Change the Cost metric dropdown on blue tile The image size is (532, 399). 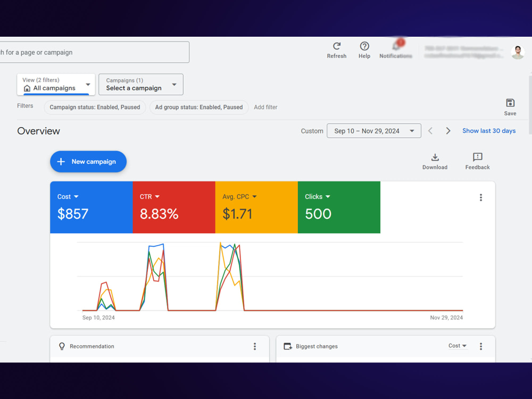tap(68, 197)
